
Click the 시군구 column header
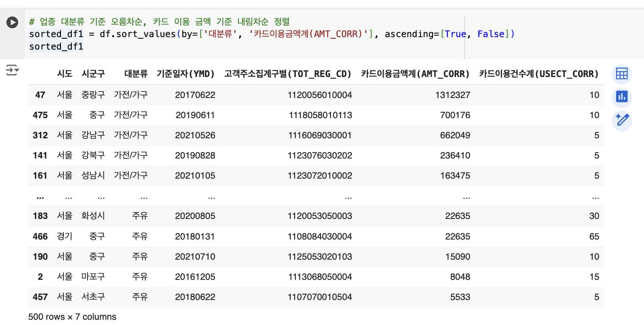[x=93, y=74]
